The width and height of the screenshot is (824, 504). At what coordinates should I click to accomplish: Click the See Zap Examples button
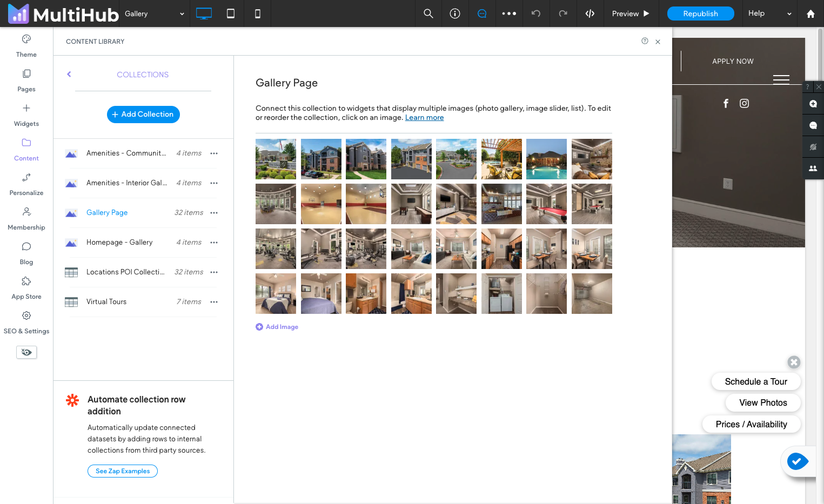coord(123,471)
